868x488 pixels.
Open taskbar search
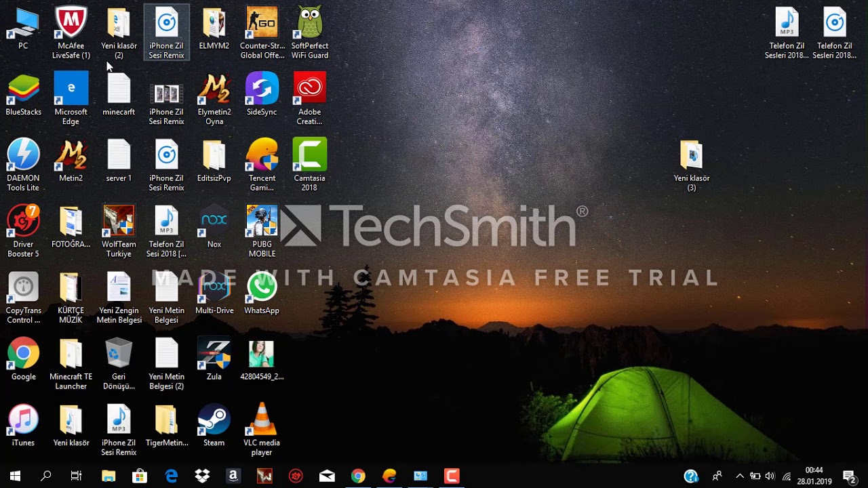[x=45, y=476]
